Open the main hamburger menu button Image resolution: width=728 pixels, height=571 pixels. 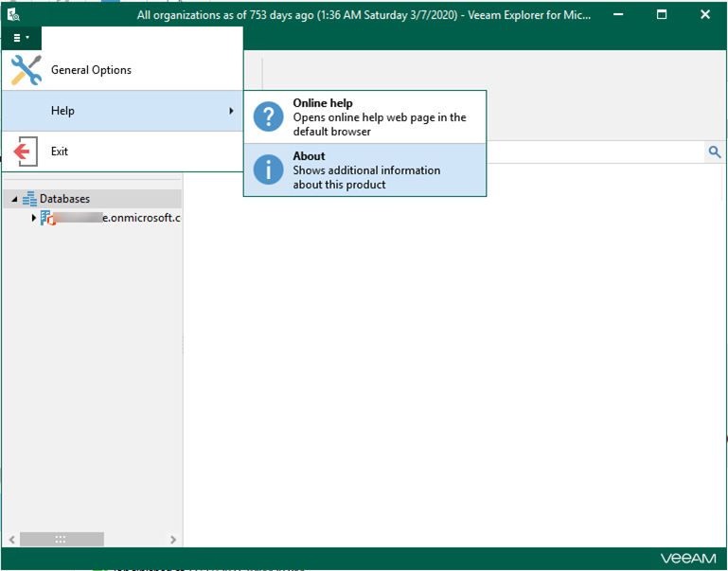click(22, 38)
